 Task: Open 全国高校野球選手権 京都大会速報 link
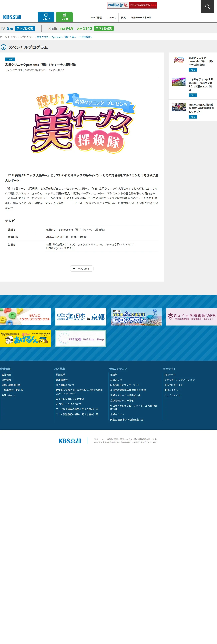pyautogui.click(x=128, y=390)
